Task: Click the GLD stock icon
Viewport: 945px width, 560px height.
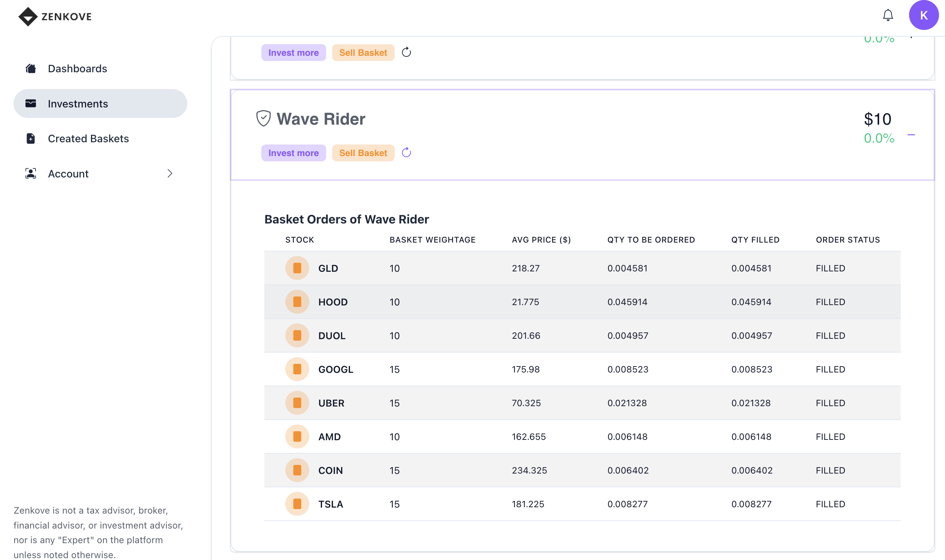Action: point(297,268)
